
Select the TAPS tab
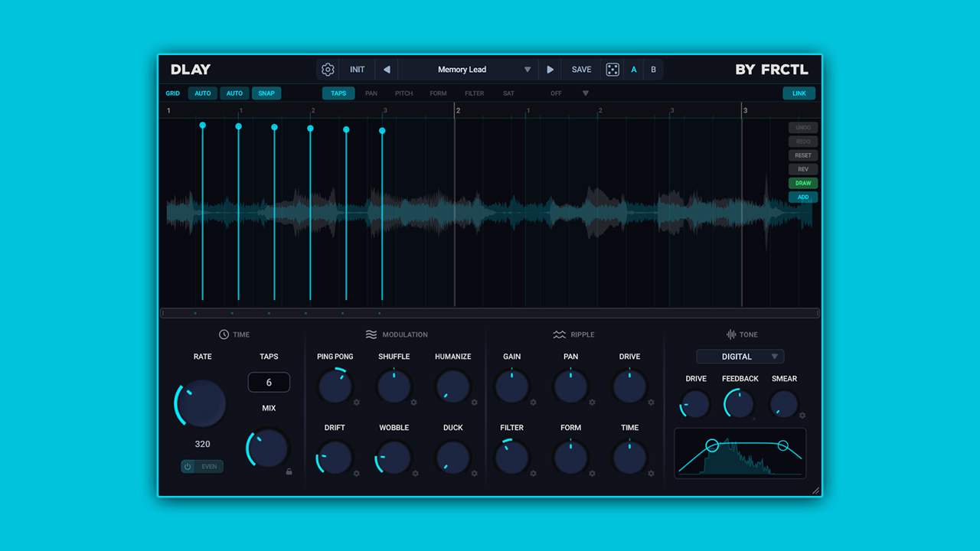(x=338, y=93)
